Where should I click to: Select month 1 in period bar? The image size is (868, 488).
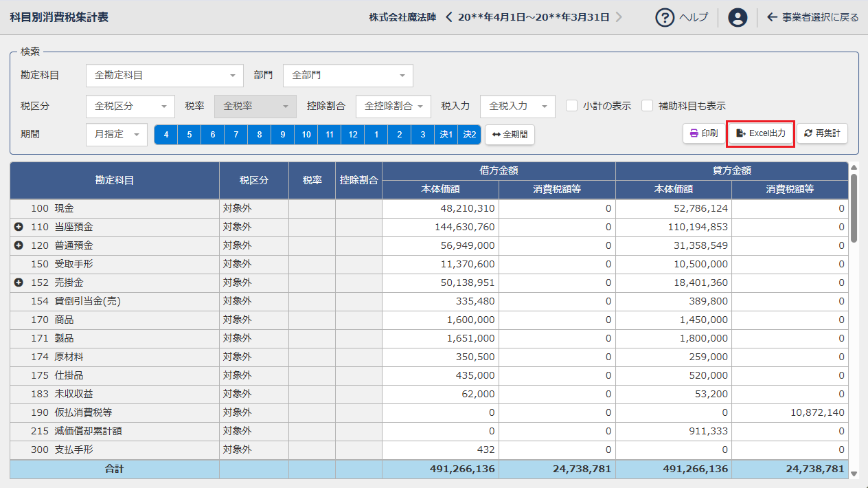[x=376, y=135]
